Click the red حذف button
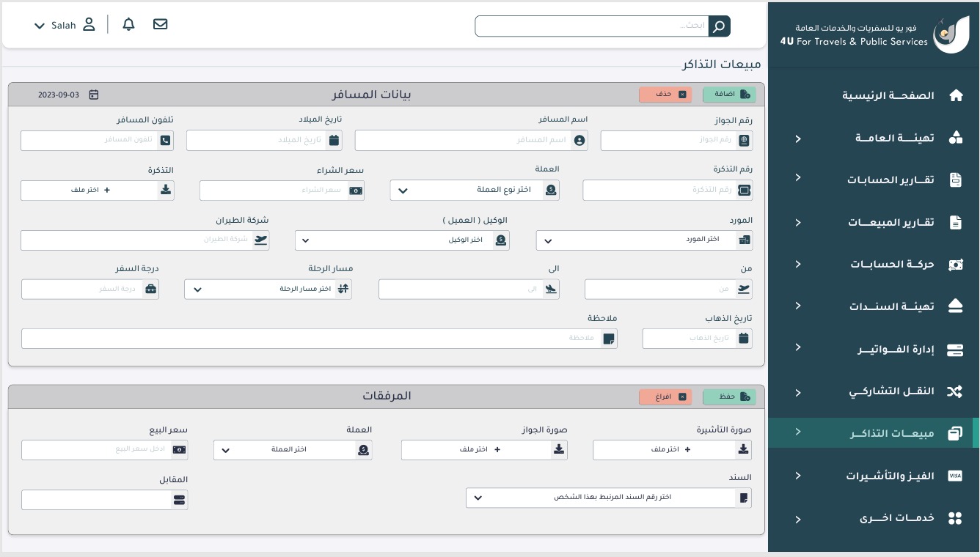 coord(665,95)
